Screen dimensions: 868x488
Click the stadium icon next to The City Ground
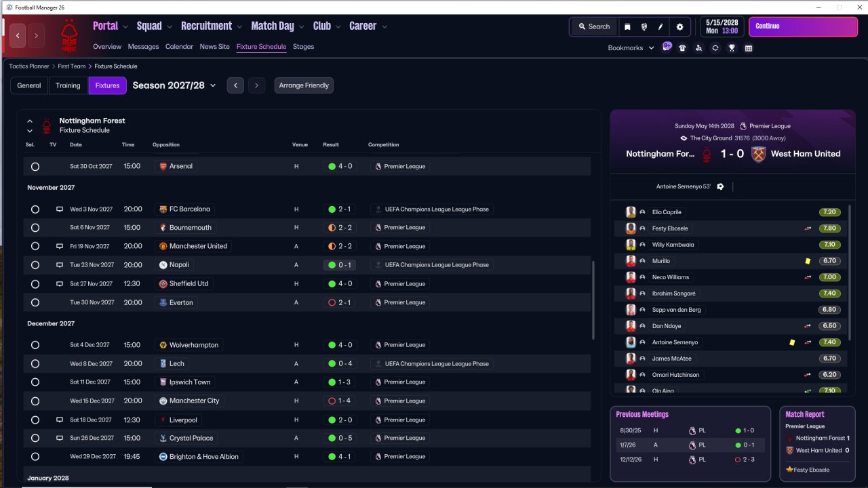684,138
